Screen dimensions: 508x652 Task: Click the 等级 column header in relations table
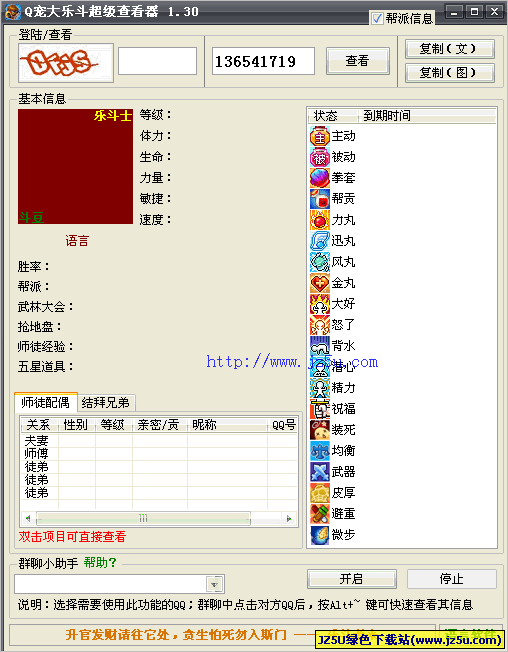click(113, 425)
